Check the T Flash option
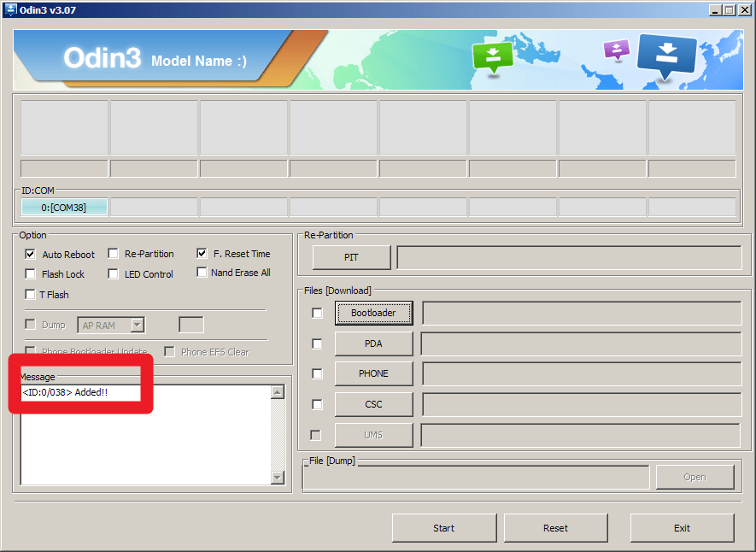756x552 pixels. pyautogui.click(x=30, y=294)
